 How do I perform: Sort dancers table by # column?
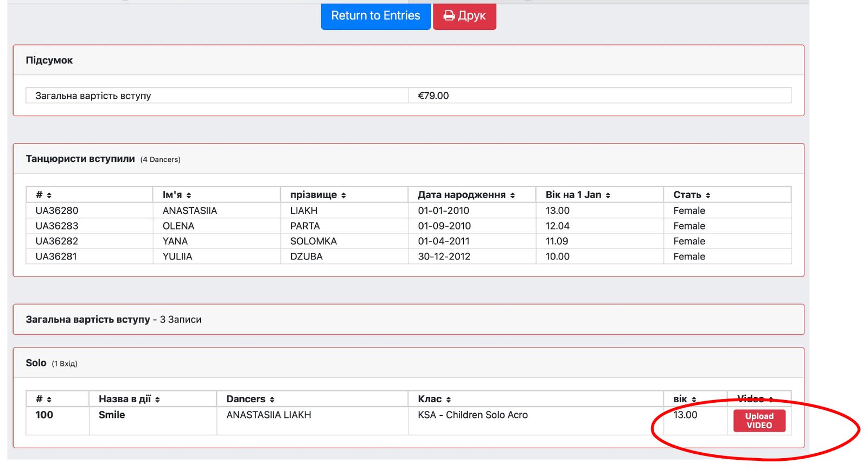49,195
